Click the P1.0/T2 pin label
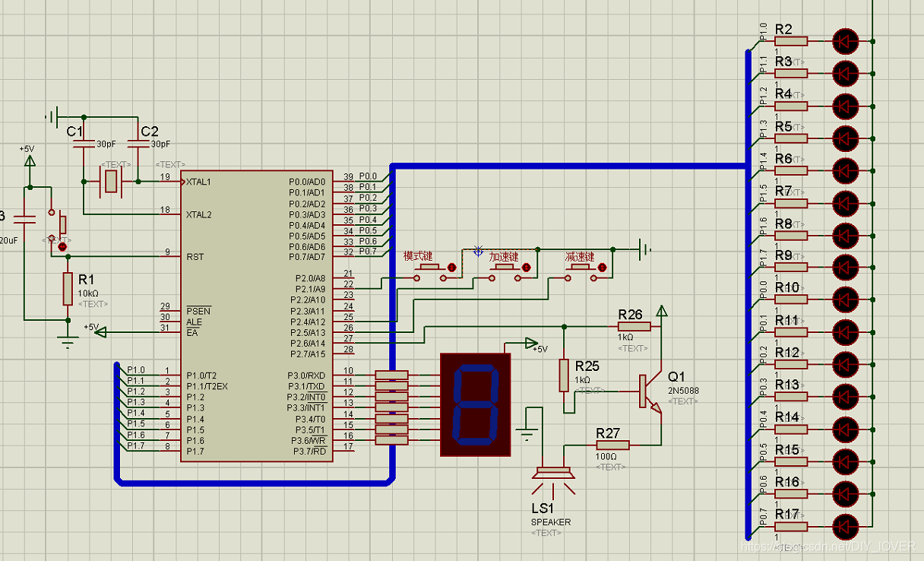924x561 pixels. (201, 376)
